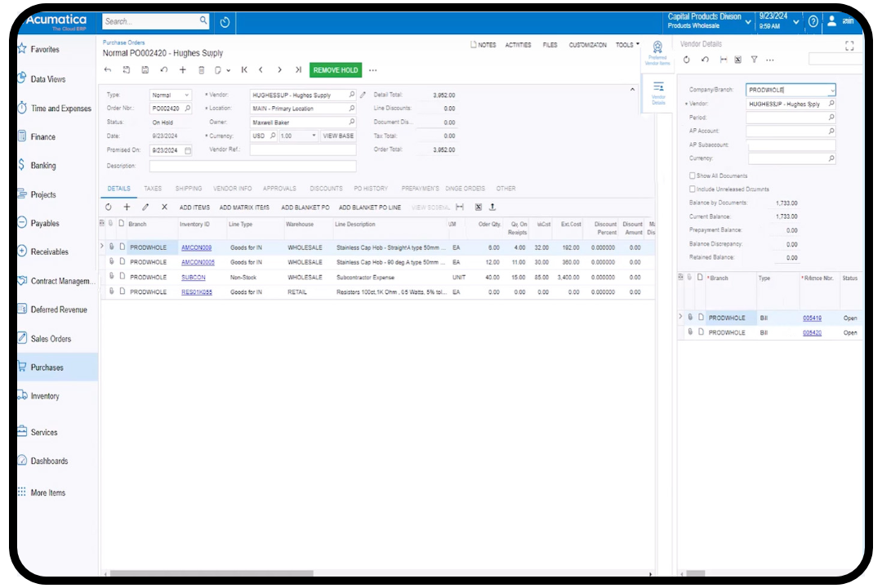
Task: Switch to the Other tab
Action: click(506, 189)
